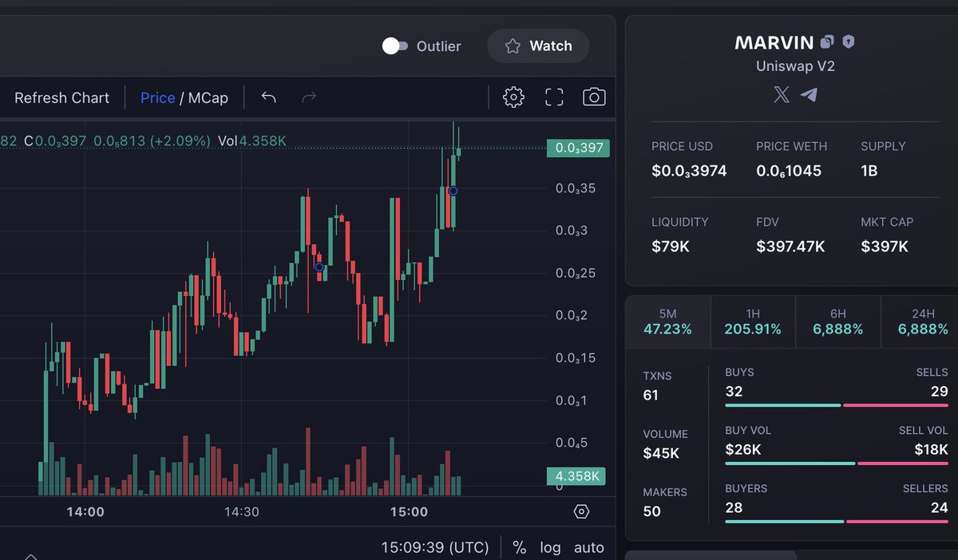
Task: Switch chart to MCap view
Action: tap(208, 97)
